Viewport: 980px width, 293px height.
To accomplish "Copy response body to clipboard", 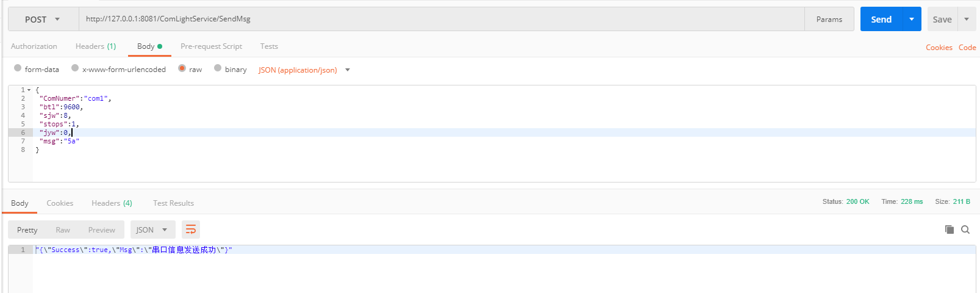I will (949, 230).
